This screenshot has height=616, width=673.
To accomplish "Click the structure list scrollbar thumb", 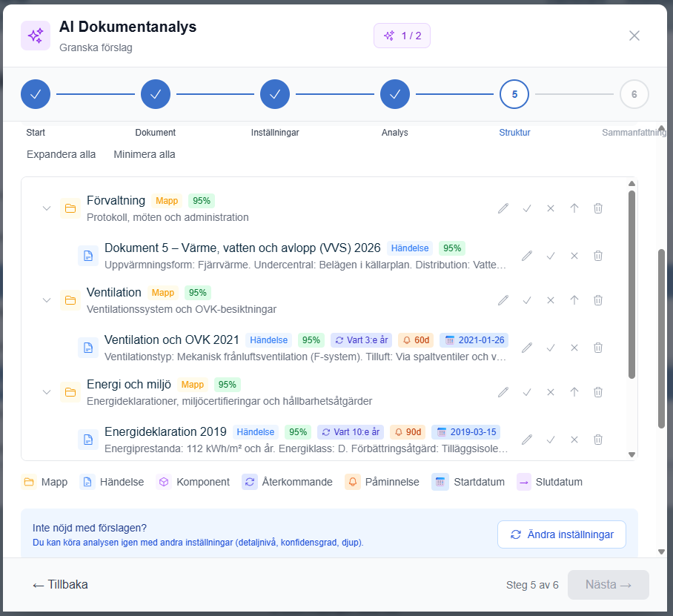I will pyautogui.click(x=631, y=285).
